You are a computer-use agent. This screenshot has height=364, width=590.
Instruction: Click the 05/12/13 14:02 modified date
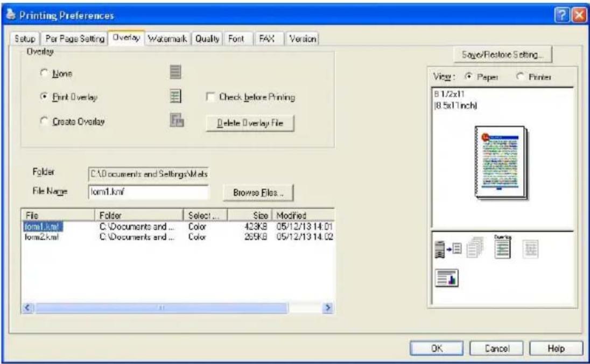304,237
